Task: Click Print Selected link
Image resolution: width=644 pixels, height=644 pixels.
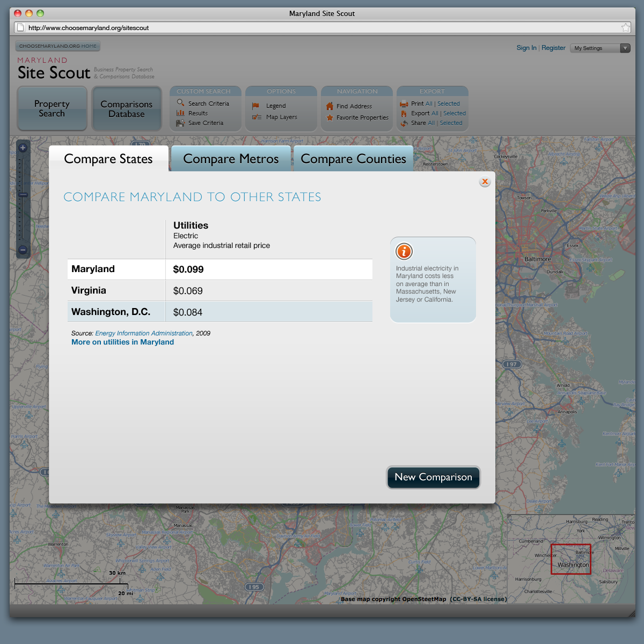Action: [449, 104]
